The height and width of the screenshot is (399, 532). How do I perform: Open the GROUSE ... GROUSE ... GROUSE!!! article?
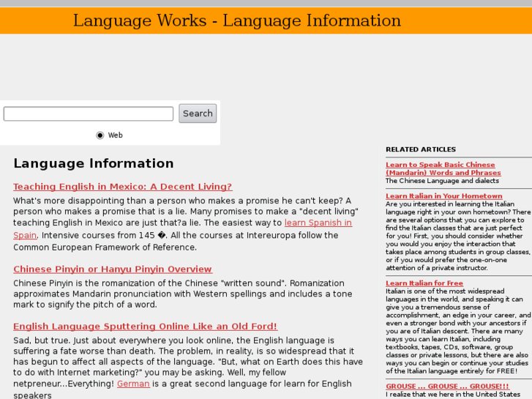pyautogui.click(x=447, y=386)
